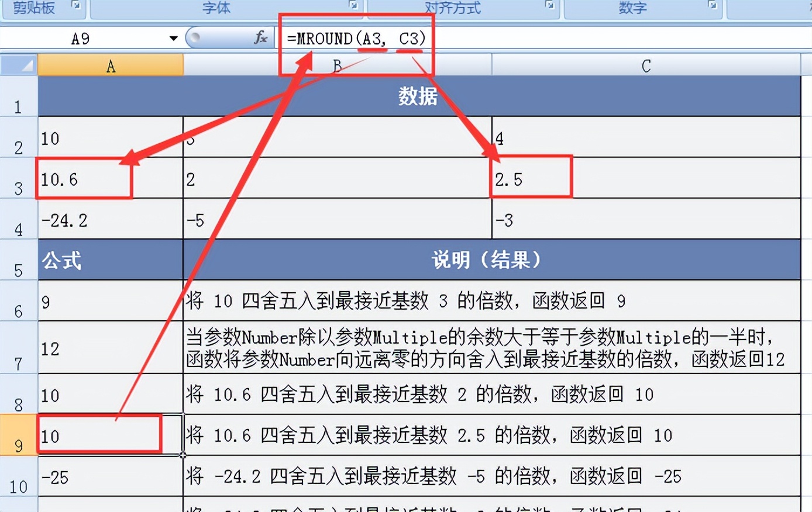Open the Alignment group dialog launcher
812x512 pixels.
click(x=550, y=5)
